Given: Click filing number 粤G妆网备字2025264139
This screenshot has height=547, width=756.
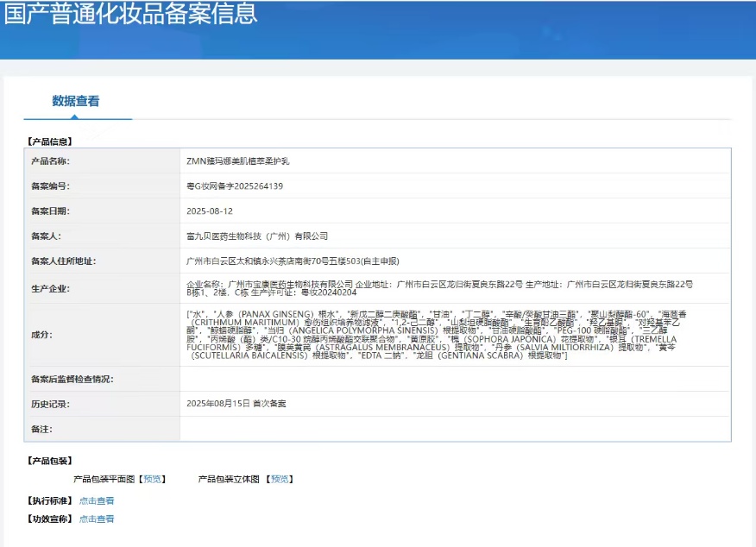Looking at the screenshot, I should pos(235,185).
